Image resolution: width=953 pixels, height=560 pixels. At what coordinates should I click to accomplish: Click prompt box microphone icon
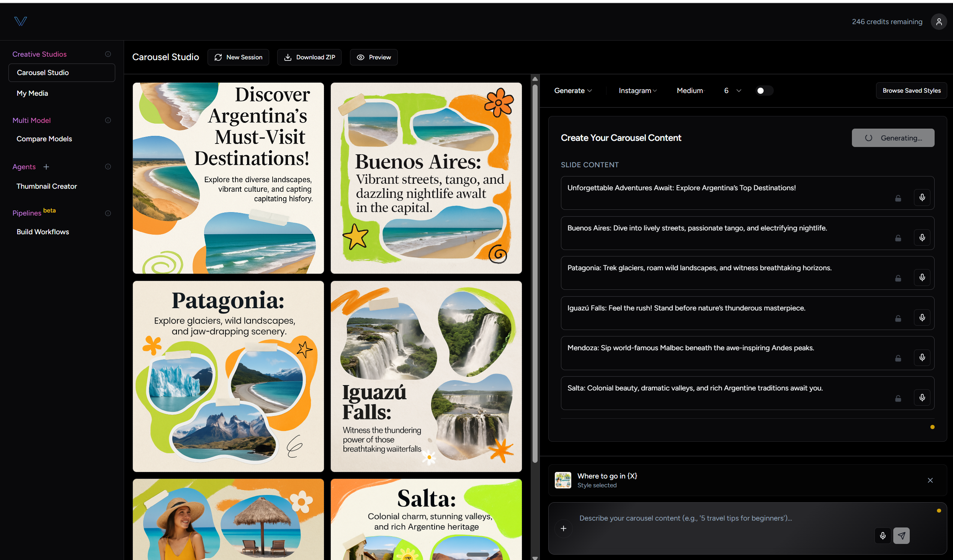[x=883, y=536]
